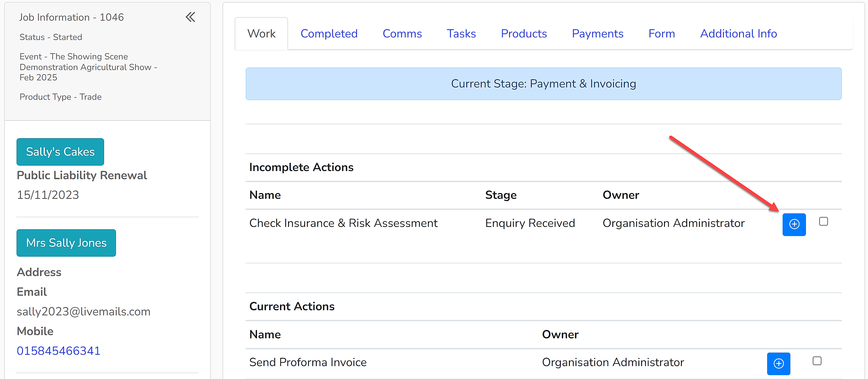Click 'Product Type - Trade' text
Image resolution: width=868 pixels, height=379 pixels.
click(60, 97)
